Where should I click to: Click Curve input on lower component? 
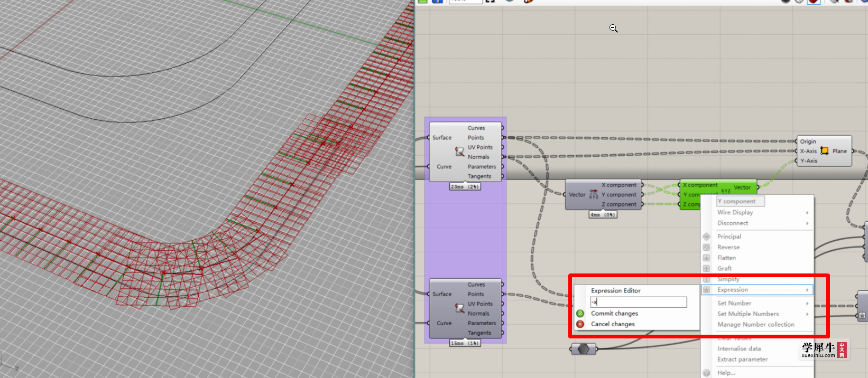coord(444,323)
